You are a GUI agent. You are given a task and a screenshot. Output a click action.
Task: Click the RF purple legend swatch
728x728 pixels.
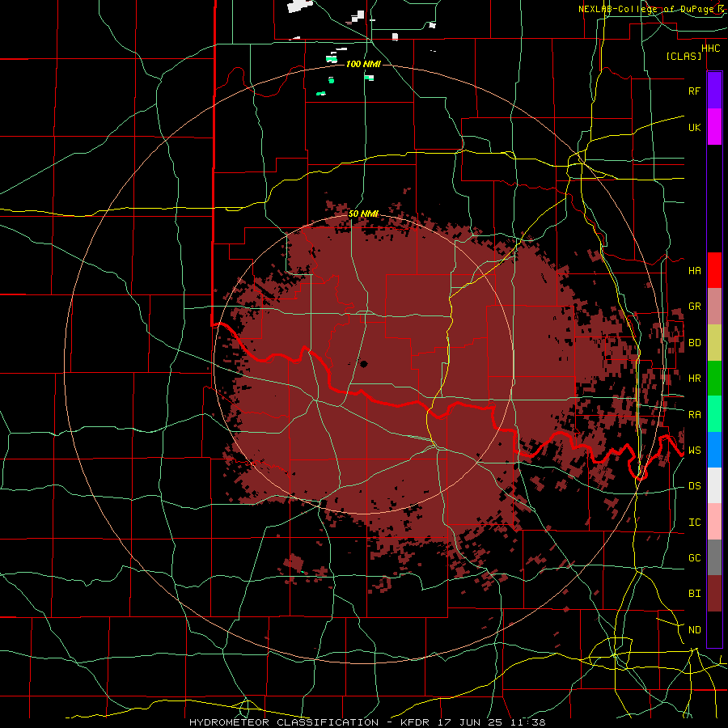pos(714,91)
